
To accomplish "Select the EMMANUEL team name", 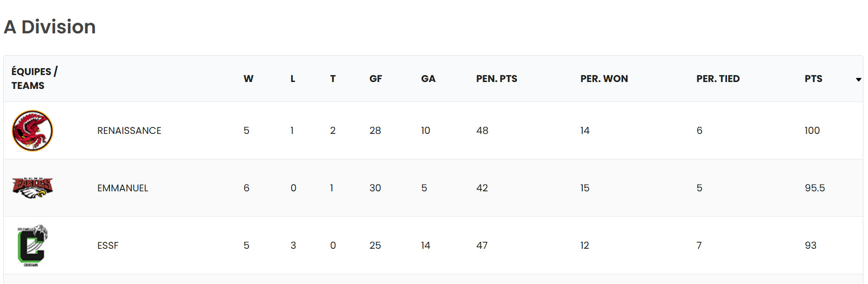I will pos(123,188).
